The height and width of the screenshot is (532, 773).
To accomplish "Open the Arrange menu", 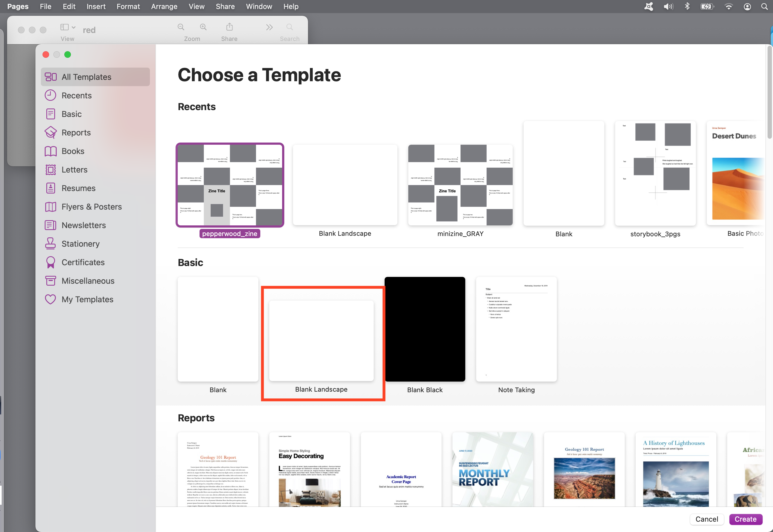I will pos(164,6).
